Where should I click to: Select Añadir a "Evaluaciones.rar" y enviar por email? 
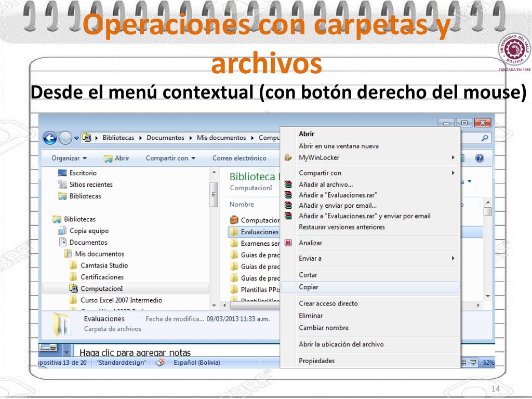(370, 216)
